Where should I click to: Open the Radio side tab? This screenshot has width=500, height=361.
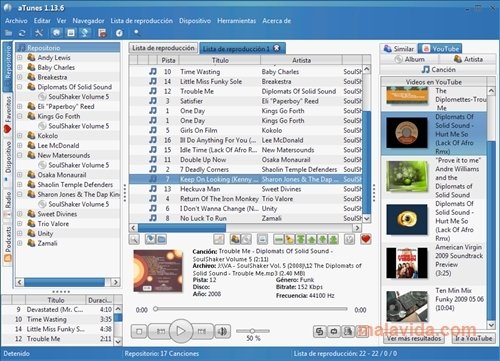click(8, 204)
